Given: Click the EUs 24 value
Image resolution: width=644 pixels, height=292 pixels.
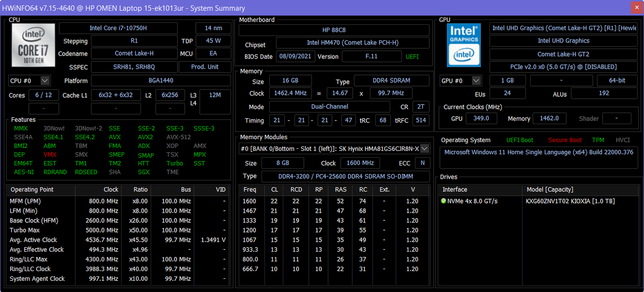Looking at the screenshot, I should (507, 93).
